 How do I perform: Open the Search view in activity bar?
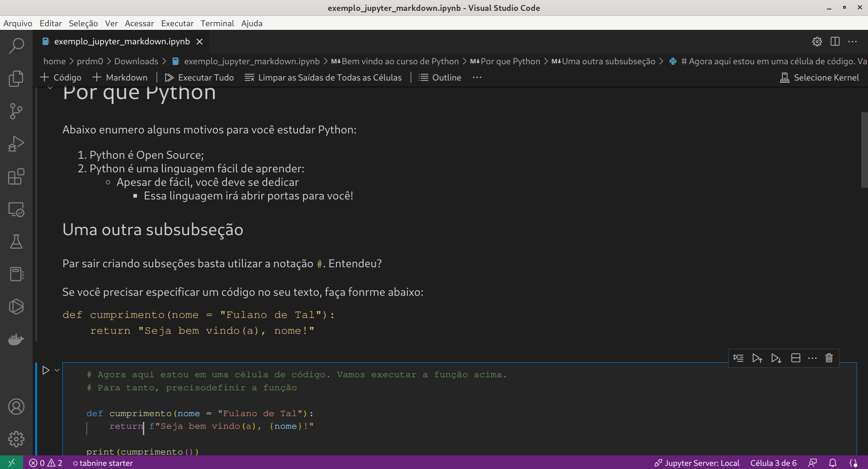click(x=16, y=46)
